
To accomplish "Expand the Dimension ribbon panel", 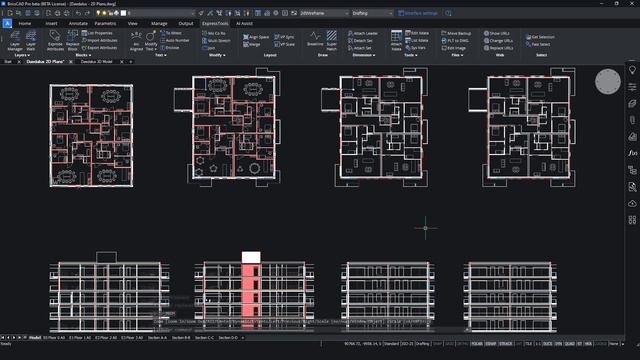I will (363, 55).
